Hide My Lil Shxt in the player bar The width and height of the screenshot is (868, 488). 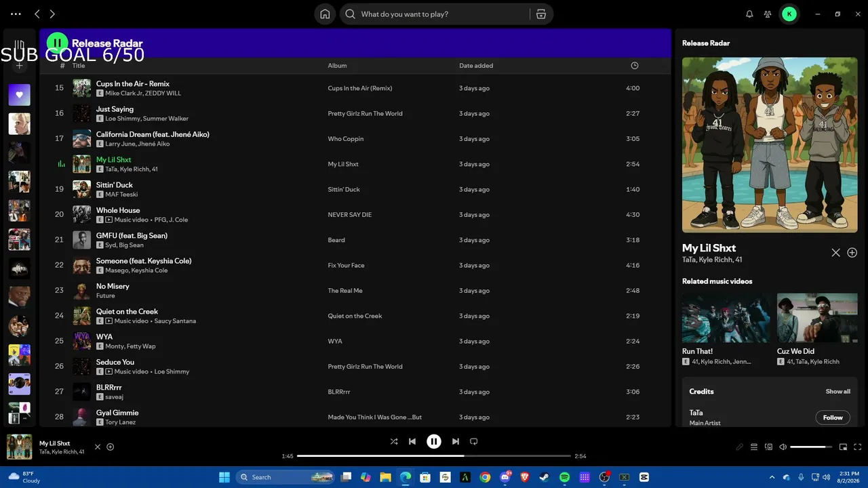click(98, 447)
